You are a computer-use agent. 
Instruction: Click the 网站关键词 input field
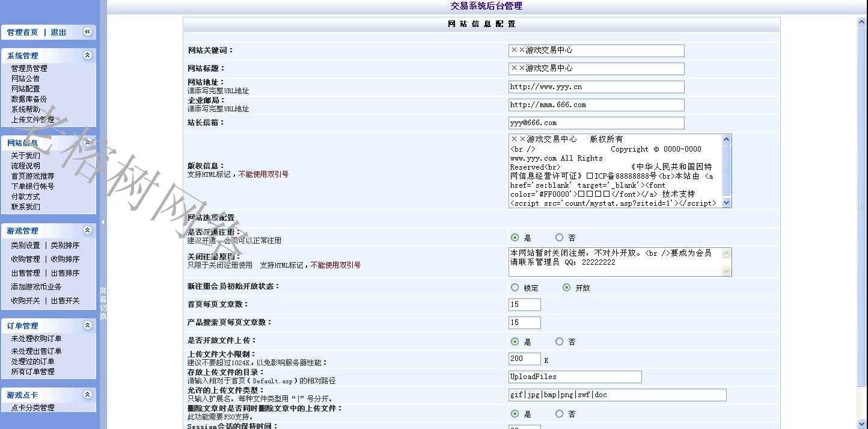click(596, 51)
